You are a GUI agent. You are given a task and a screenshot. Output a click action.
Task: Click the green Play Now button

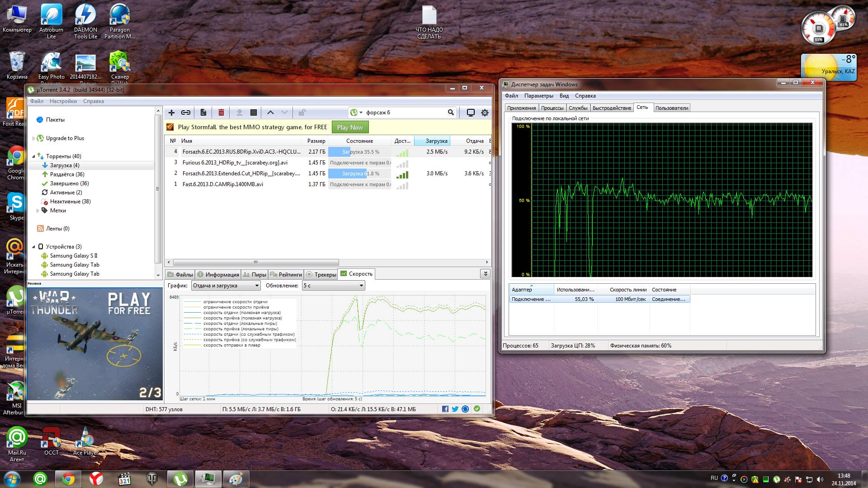(350, 127)
